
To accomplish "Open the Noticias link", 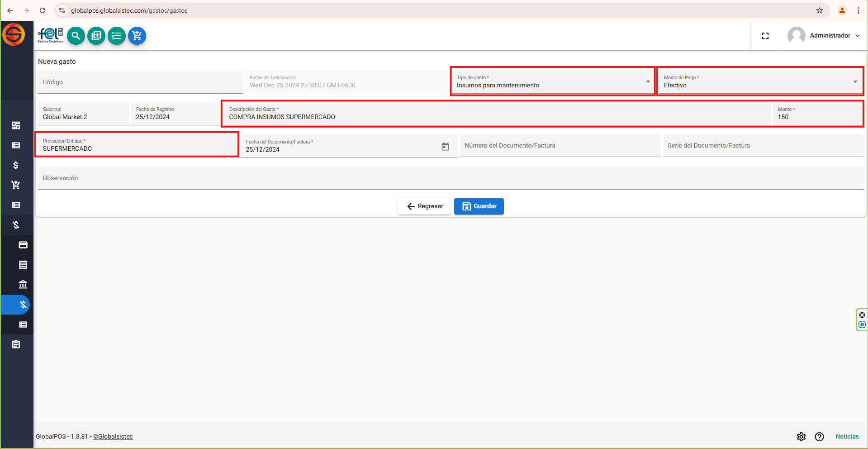I will click(x=847, y=437).
